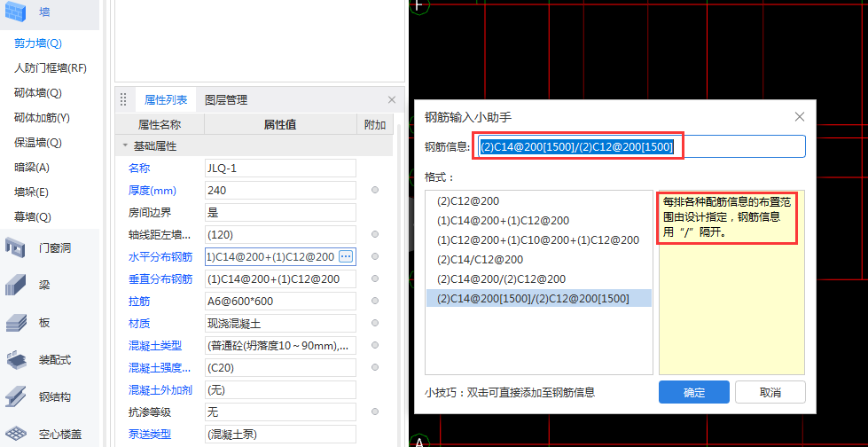Click the drag handle of the property panel
This screenshot has height=447, width=868.
click(x=123, y=100)
